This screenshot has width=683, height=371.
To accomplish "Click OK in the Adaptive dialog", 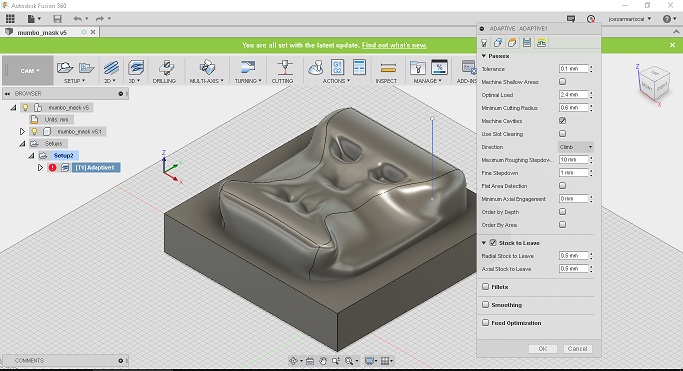I will coord(543,348).
